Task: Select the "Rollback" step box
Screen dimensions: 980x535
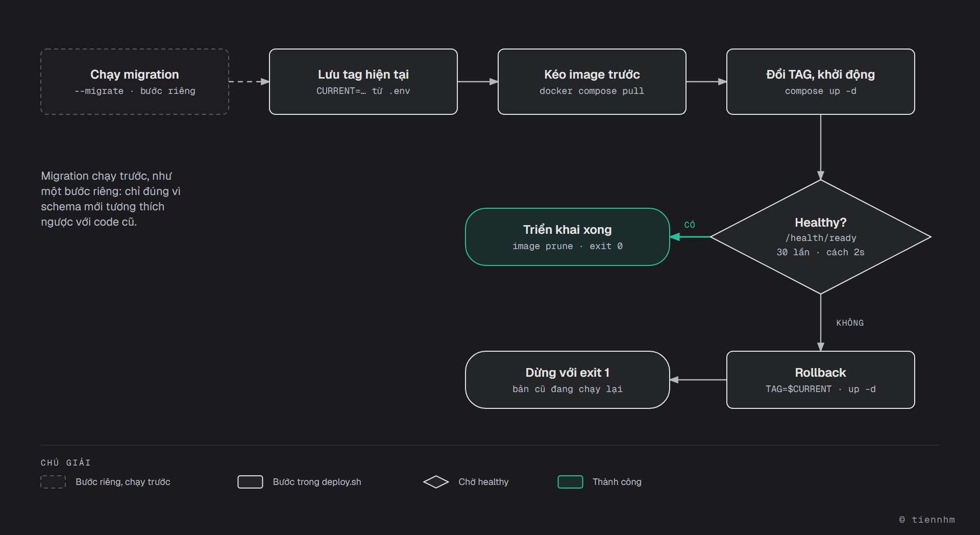Action: [x=821, y=380]
